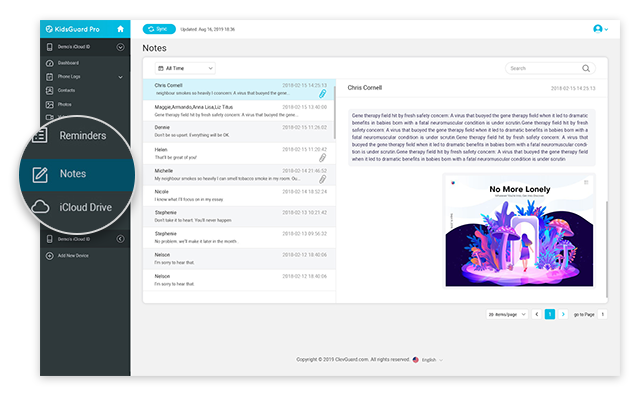Click the lower device phone icon
The width and height of the screenshot is (640, 400).
tap(49, 239)
